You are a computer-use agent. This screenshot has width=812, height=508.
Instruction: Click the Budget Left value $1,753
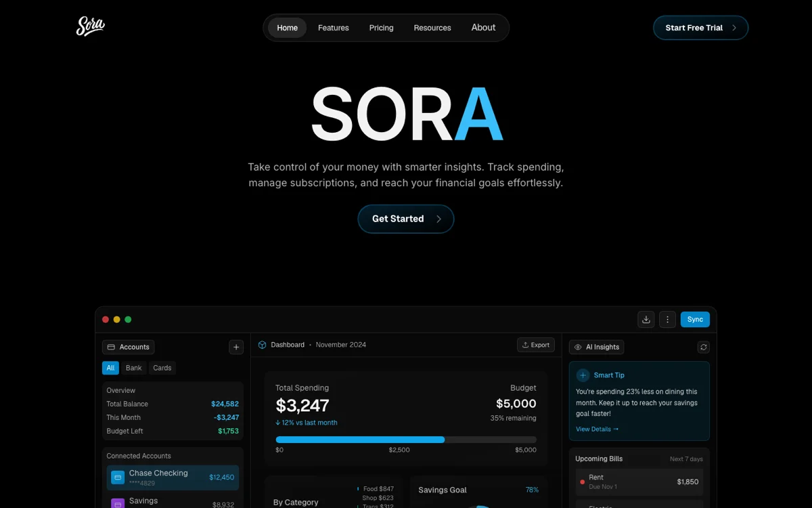228,431
